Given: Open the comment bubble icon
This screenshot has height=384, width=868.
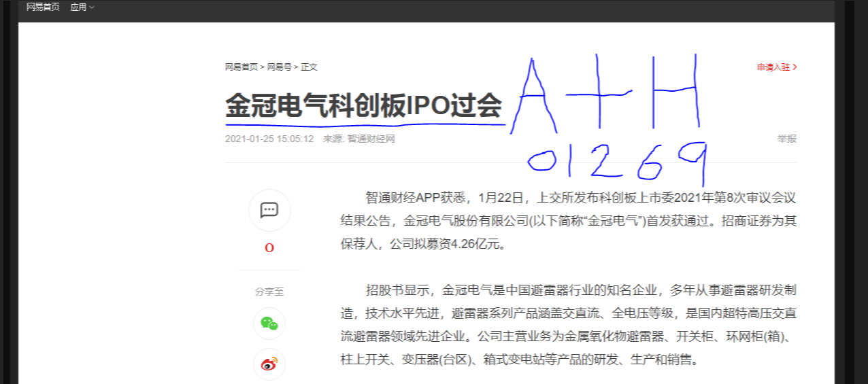Looking at the screenshot, I should pos(269,210).
